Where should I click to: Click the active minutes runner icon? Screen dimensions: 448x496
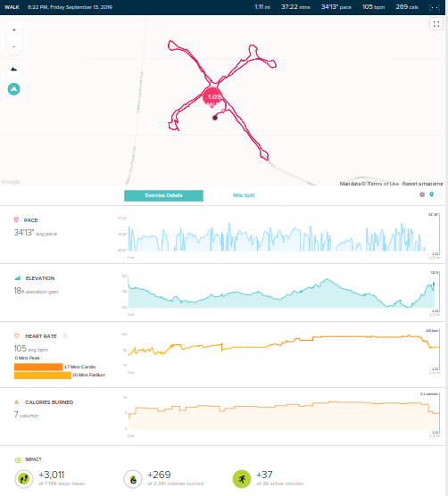click(242, 479)
